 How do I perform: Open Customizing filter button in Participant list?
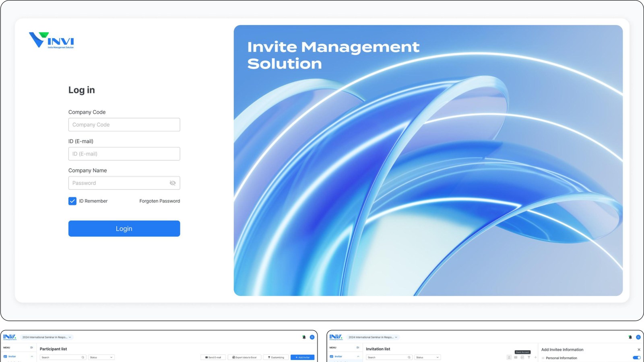(x=276, y=357)
